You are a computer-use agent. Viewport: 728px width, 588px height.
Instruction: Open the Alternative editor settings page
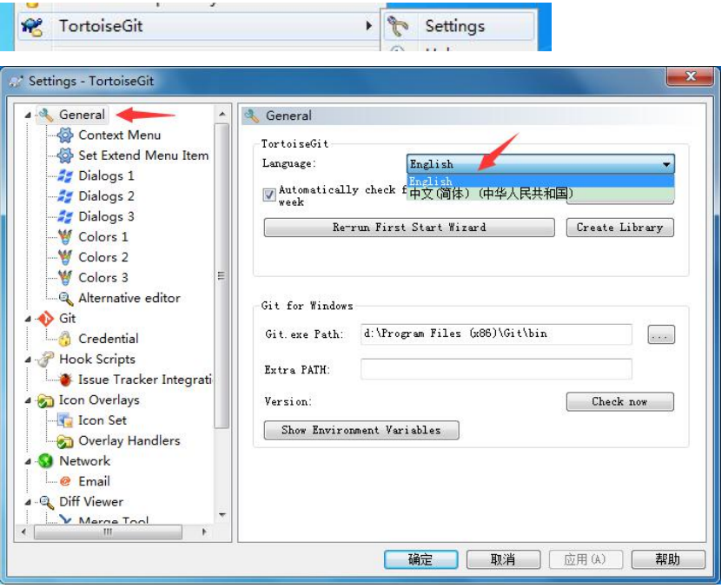pos(129,298)
